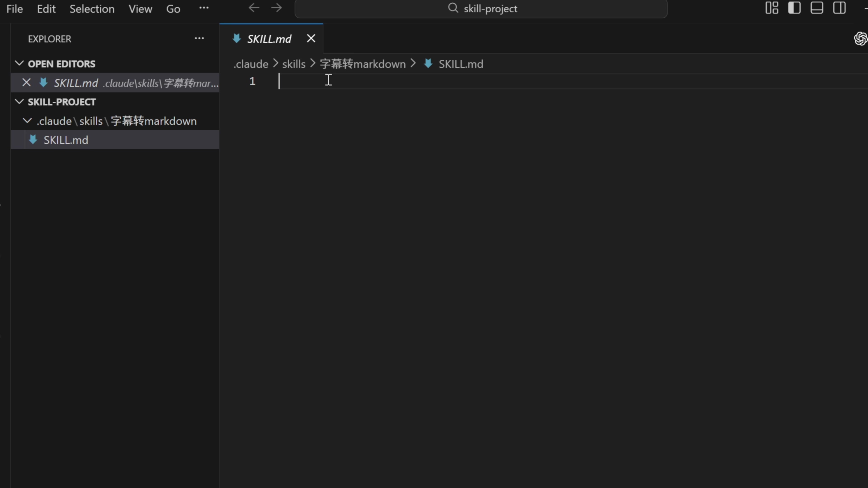This screenshot has height=488, width=868.
Task: Toggle the bottom panel visibility
Action: point(817,8)
